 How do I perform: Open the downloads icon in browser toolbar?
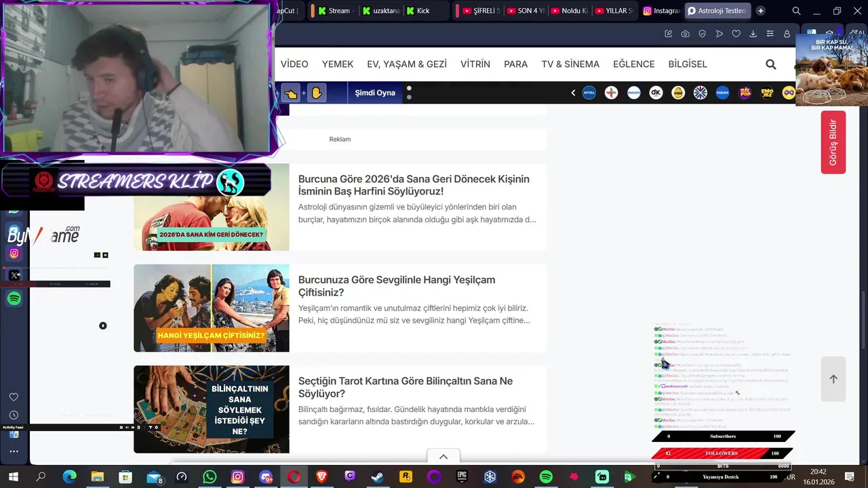coord(753,34)
